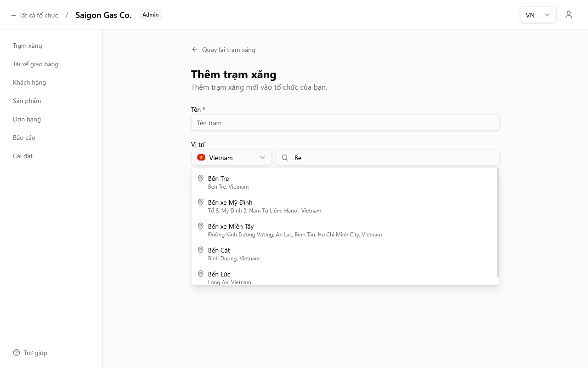Click the Vietnam flag icon
588x368 pixels.
tap(201, 158)
